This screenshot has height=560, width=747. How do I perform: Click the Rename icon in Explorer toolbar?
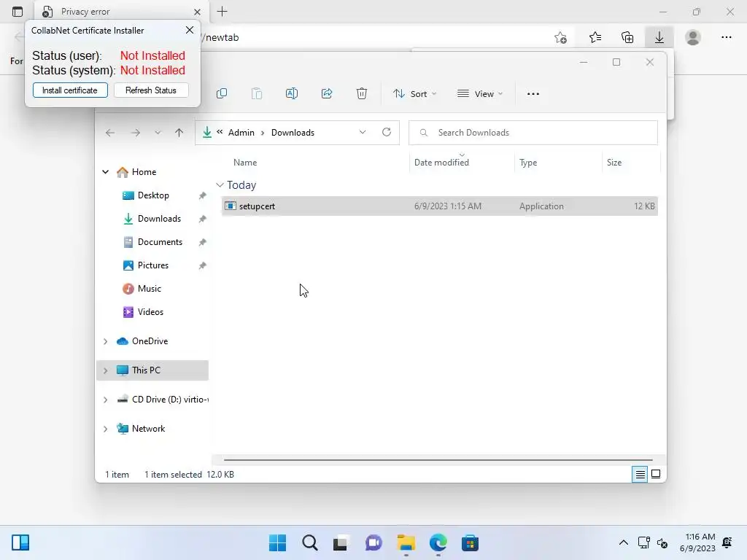(x=292, y=94)
